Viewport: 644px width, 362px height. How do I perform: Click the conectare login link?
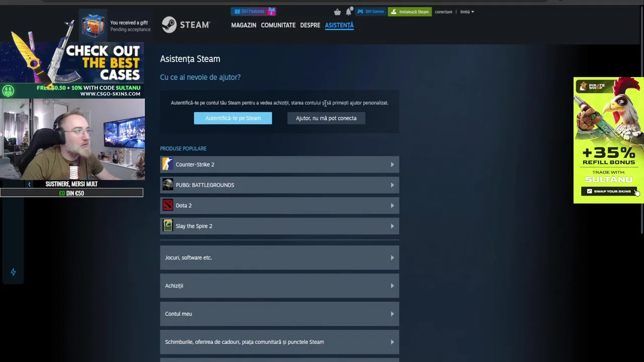443,12
